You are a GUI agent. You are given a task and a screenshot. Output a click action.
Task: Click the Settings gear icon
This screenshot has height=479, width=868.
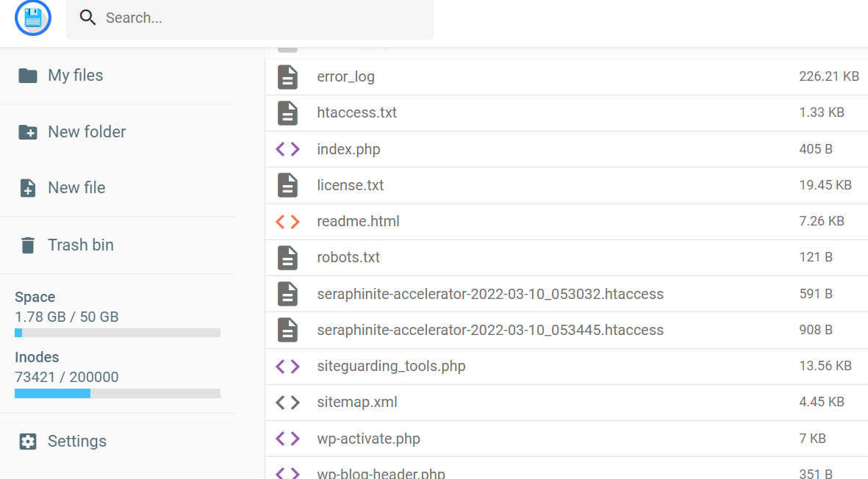pos(28,442)
